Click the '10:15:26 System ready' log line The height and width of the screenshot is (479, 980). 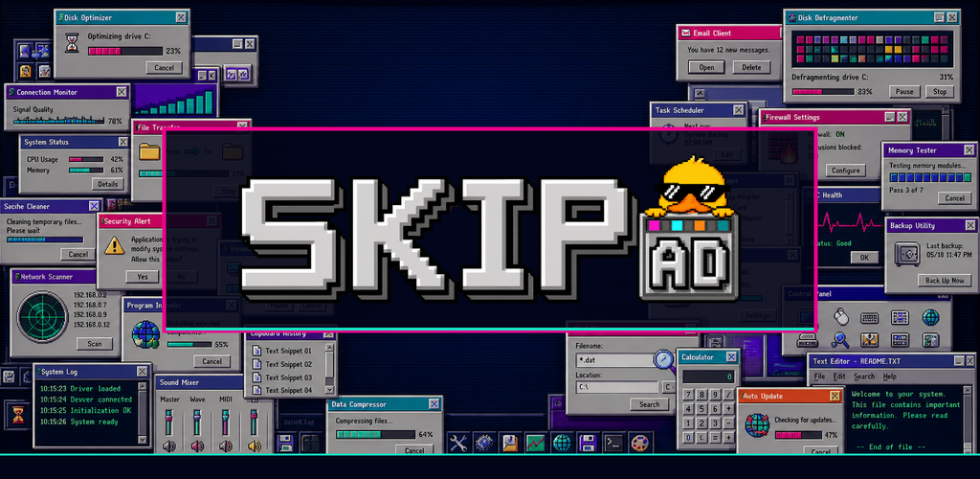point(78,422)
